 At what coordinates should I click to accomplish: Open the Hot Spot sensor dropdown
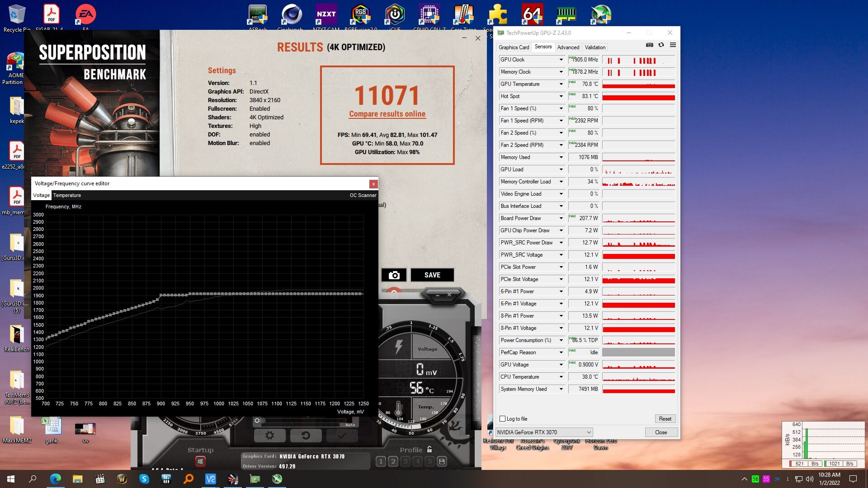coord(561,96)
